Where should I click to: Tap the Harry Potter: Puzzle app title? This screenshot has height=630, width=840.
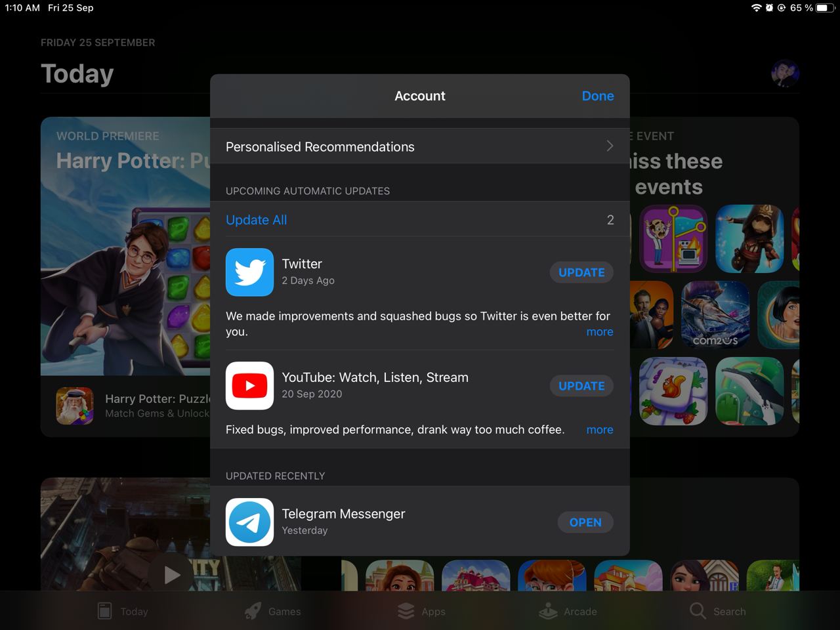click(157, 398)
